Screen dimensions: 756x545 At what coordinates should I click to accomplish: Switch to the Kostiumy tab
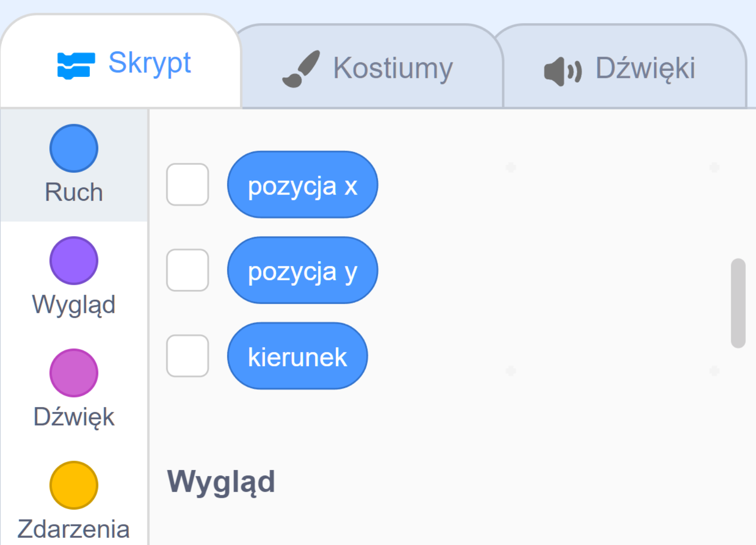click(392, 67)
